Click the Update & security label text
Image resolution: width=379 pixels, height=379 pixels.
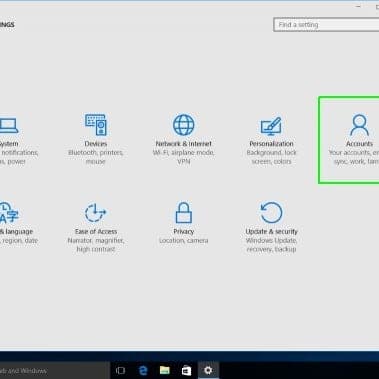pyautogui.click(x=271, y=231)
